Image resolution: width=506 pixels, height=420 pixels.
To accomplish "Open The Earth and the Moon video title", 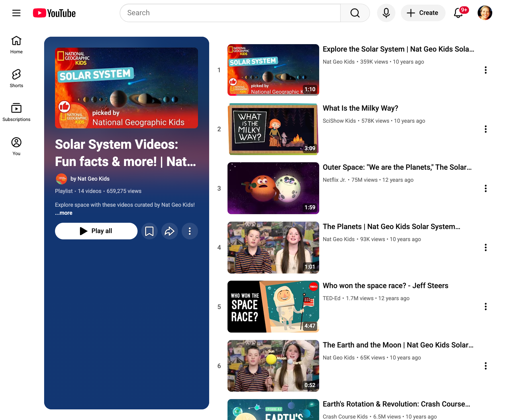I will point(398,345).
